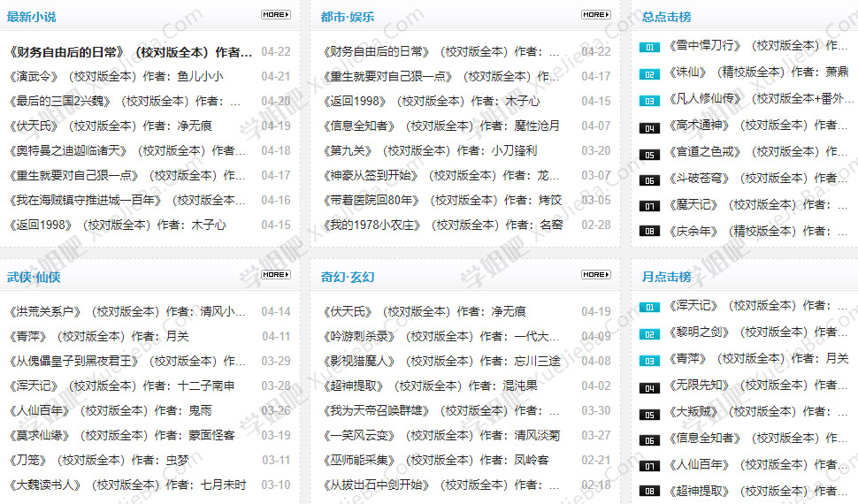This screenshot has height=504, width=858.
Task: Open 《我的1978小农庄》 novel link
Action: pos(442,225)
